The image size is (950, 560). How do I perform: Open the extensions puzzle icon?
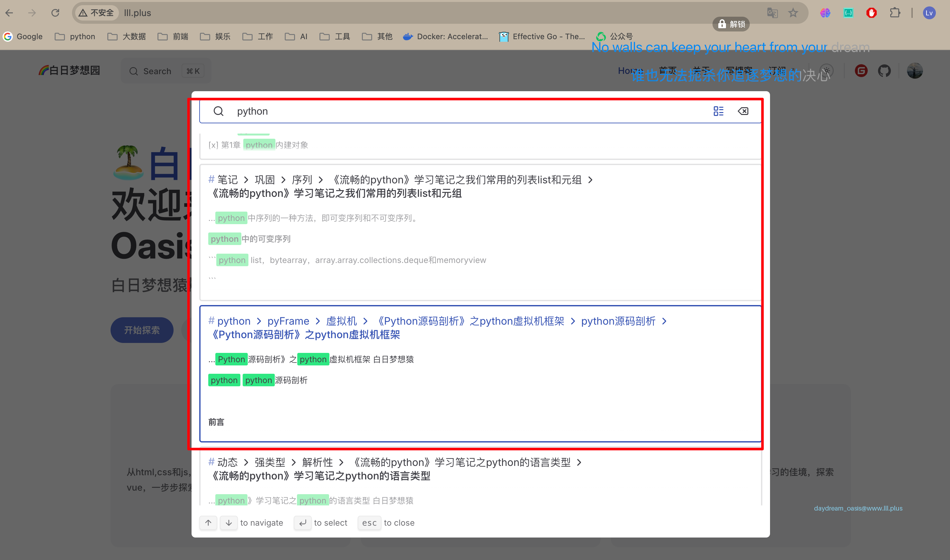(894, 13)
